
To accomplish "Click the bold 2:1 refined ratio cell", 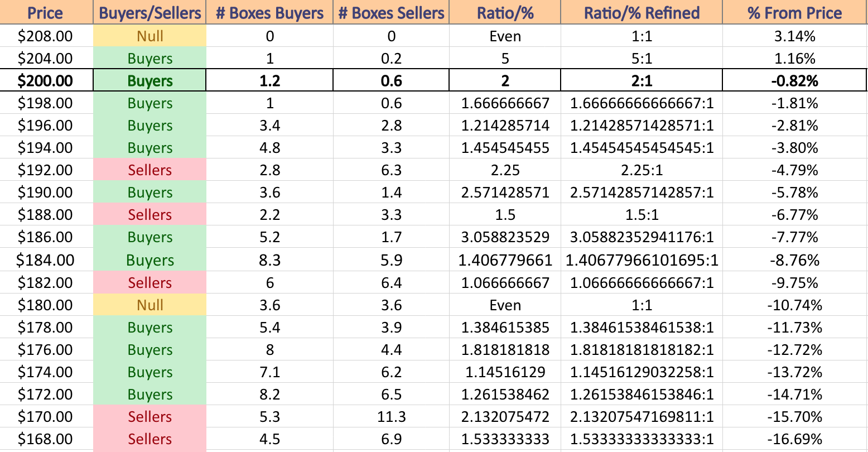I will pos(642,81).
